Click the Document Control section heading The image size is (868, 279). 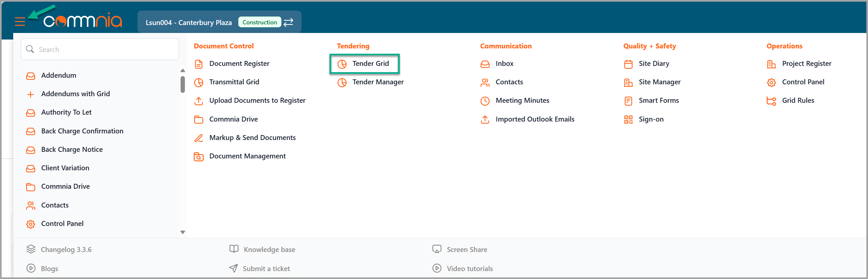pos(223,46)
